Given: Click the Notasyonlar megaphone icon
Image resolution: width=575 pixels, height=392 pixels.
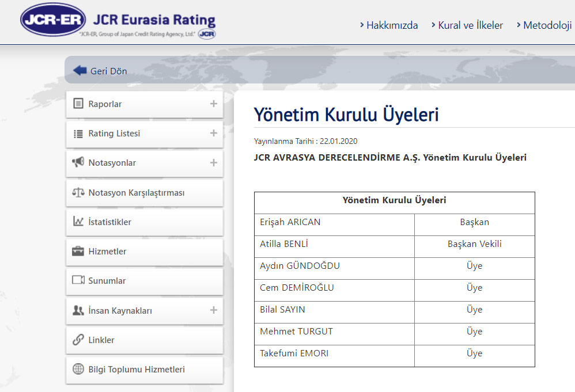Looking at the screenshot, I should (x=78, y=163).
